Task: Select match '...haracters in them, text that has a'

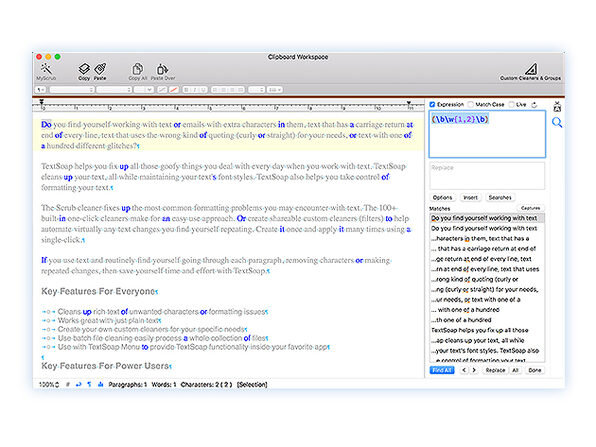Action: coord(487,239)
